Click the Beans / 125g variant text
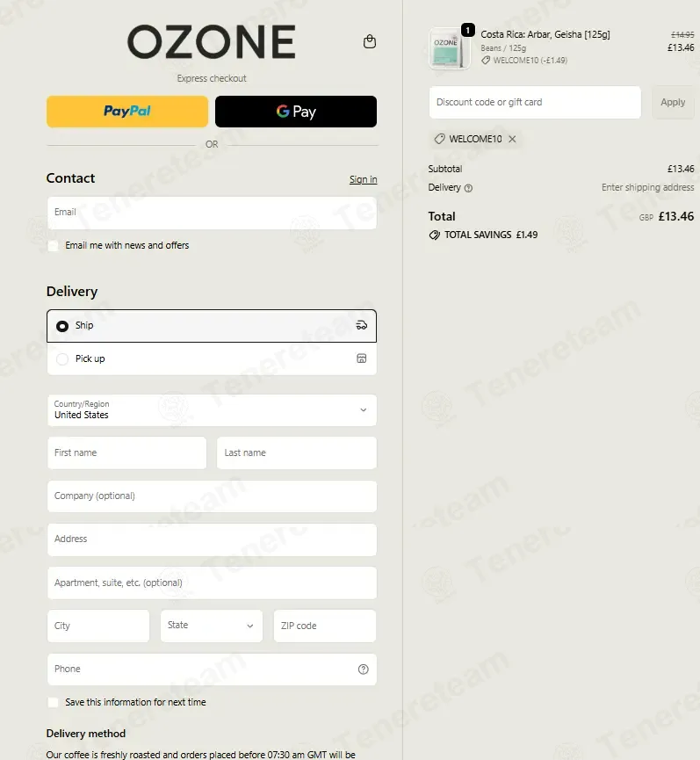700x760 pixels. coord(503,48)
